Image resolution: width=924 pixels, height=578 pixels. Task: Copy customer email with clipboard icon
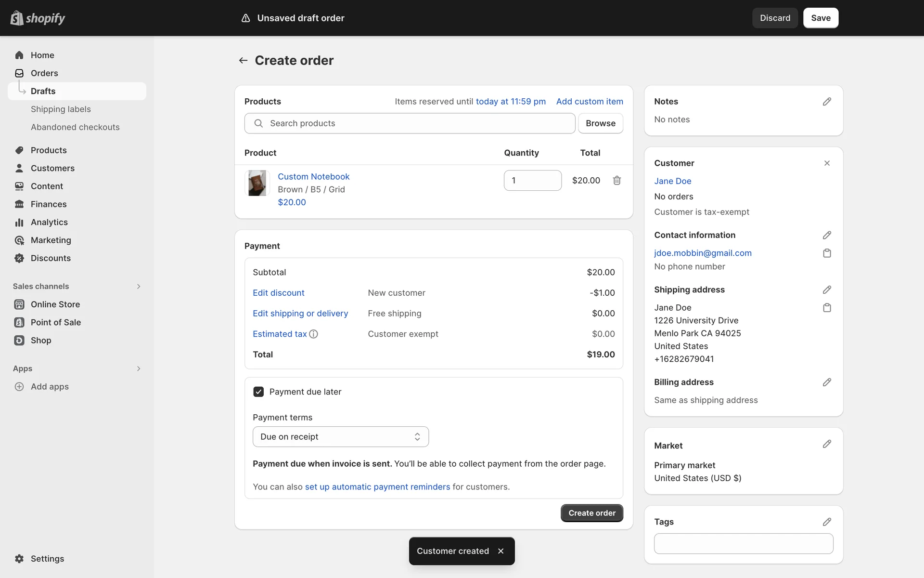(826, 253)
